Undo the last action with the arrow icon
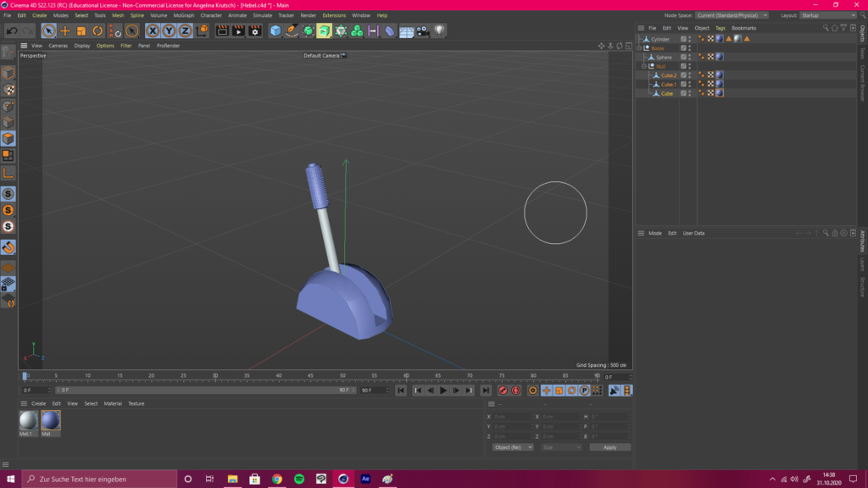 coord(12,31)
